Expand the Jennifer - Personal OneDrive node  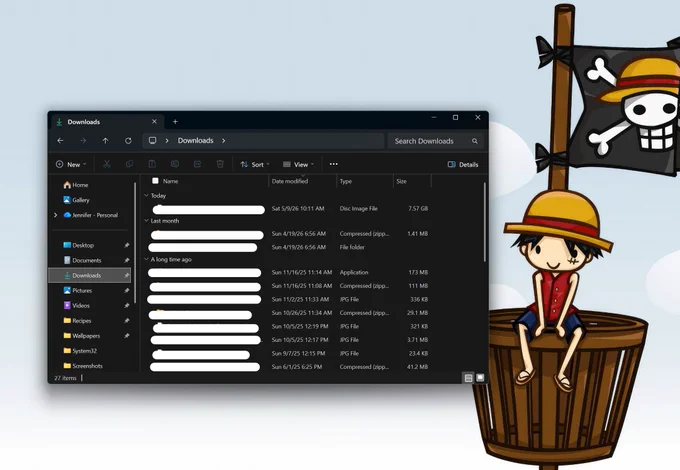[56, 215]
